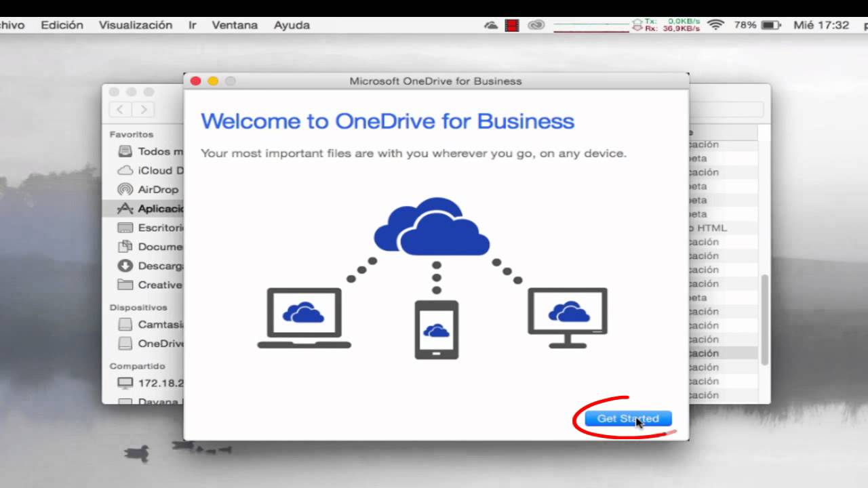
Task: Click the battery 78% indicator
Action: (757, 25)
